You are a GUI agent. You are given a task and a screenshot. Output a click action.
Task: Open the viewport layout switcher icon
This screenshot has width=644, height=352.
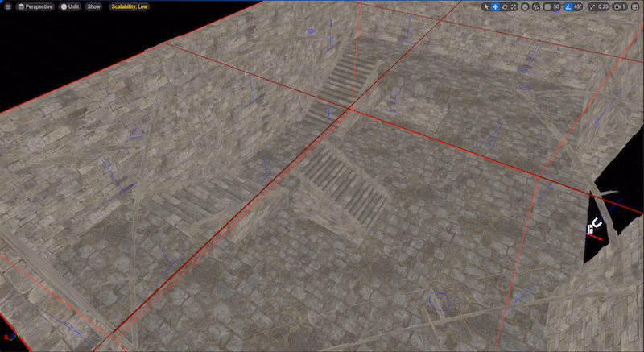(635, 6)
